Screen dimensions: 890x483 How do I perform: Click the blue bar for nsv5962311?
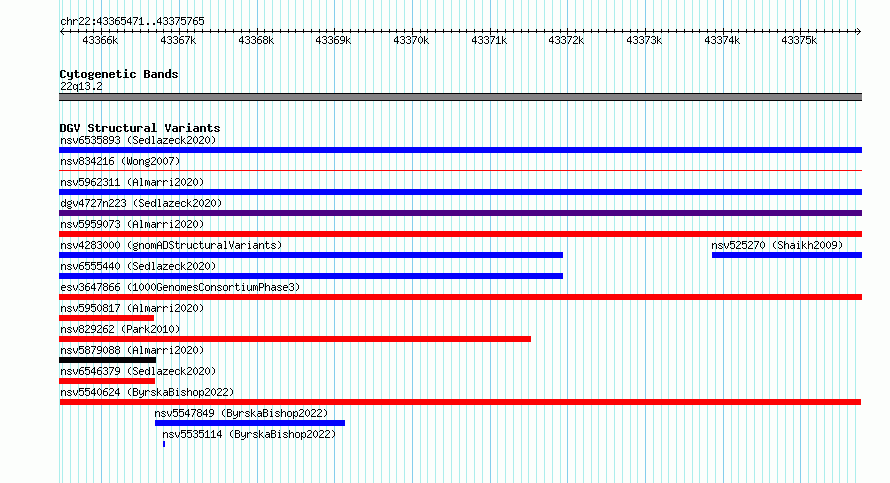coord(460,192)
